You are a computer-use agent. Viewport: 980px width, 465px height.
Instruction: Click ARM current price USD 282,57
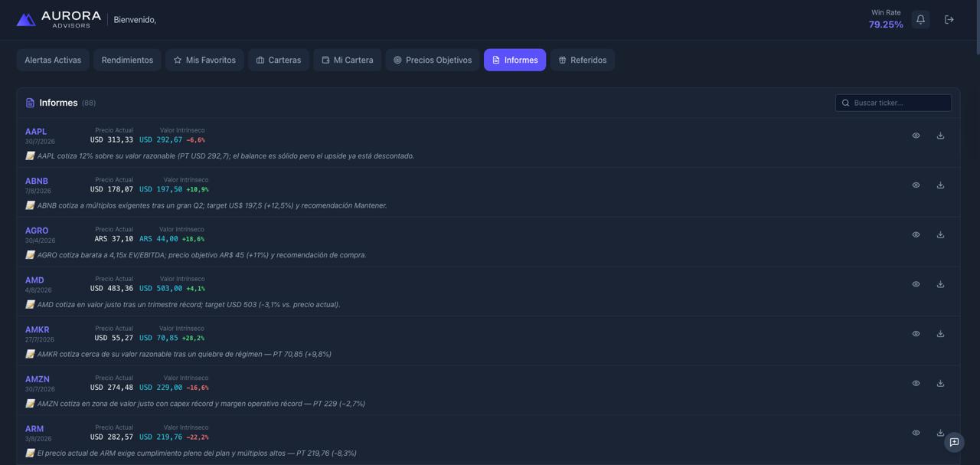point(112,437)
